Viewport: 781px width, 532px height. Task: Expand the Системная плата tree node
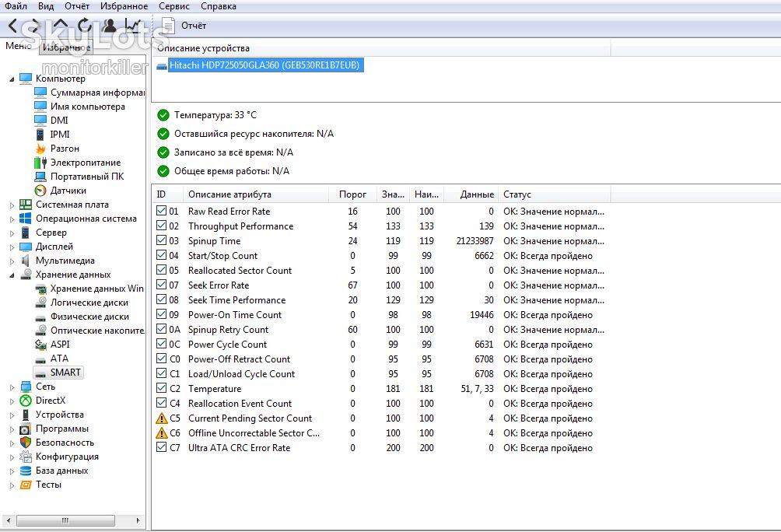[x=12, y=205]
